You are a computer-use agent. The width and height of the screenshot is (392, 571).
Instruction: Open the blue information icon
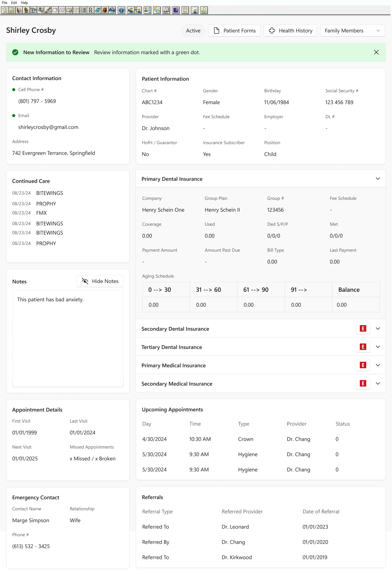click(x=121, y=10)
